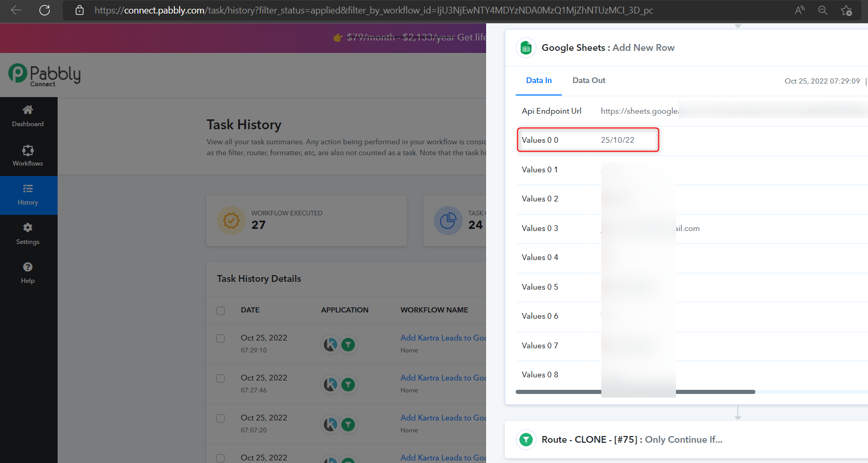The image size is (868, 463).
Task: Click the Values 0 7 label
Action: pyautogui.click(x=540, y=346)
